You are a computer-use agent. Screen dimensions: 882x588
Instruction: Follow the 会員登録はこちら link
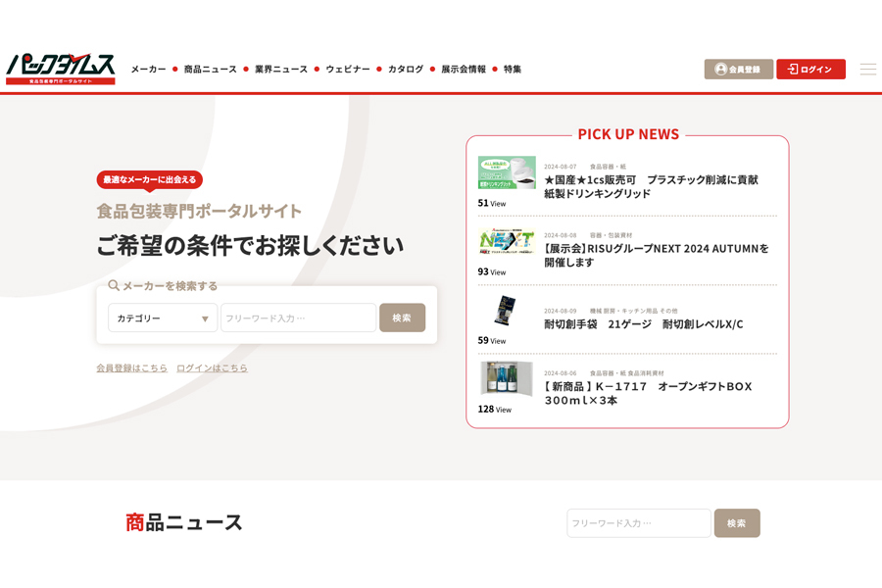[x=131, y=368]
